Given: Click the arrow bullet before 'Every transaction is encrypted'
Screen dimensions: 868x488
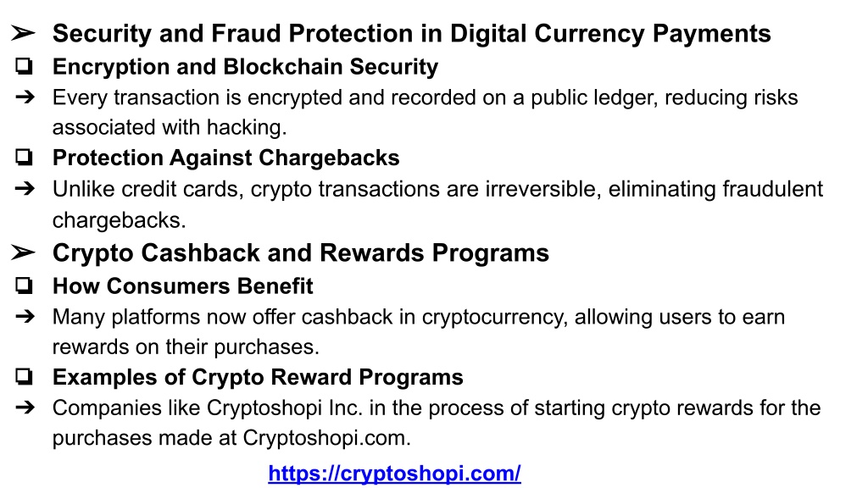Looking at the screenshot, I should pyautogui.click(x=25, y=97).
